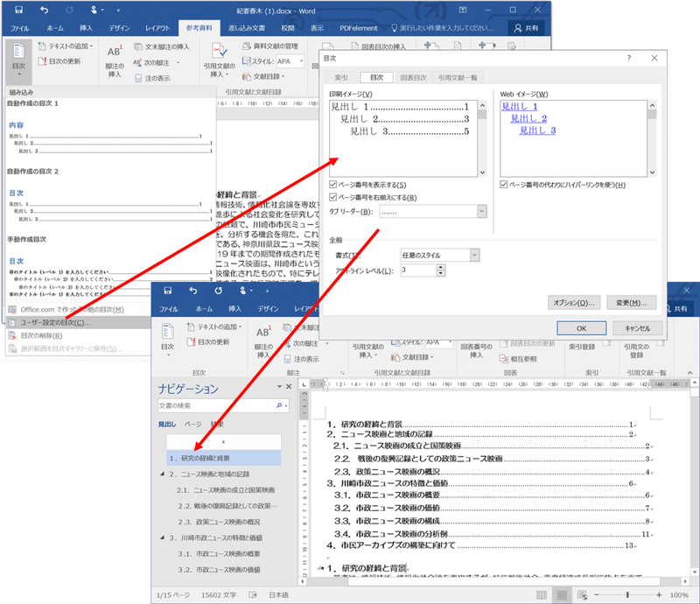Click the 文書の検索 search field in navigation

[x=216, y=405]
